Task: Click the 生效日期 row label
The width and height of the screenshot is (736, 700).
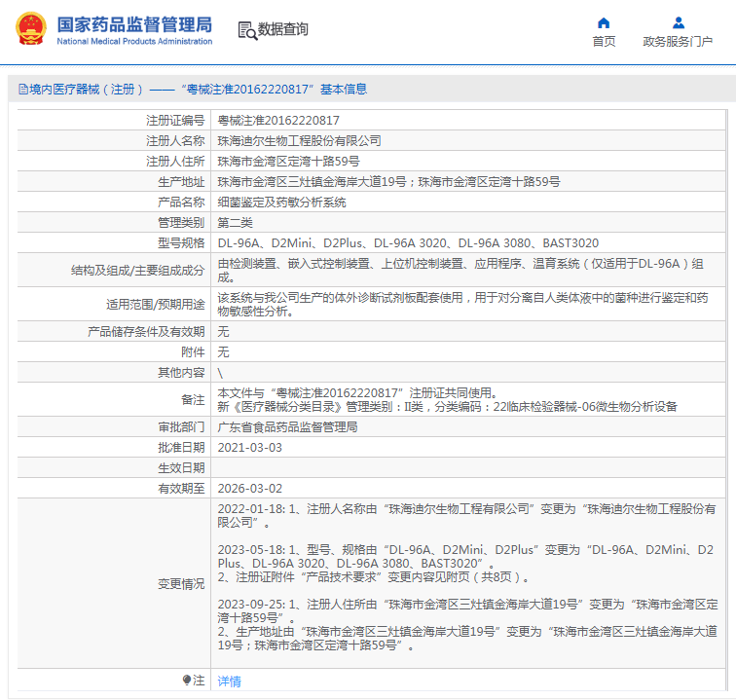Action: point(181,468)
